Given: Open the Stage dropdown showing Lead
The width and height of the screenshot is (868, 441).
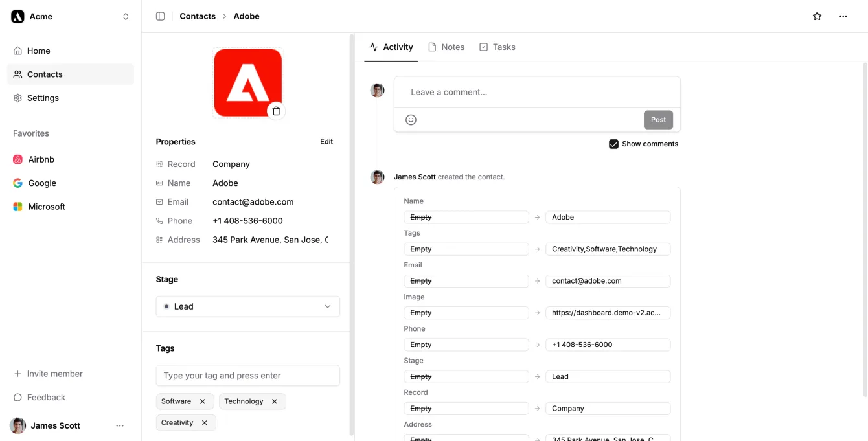Looking at the screenshot, I should click(x=247, y=306).
